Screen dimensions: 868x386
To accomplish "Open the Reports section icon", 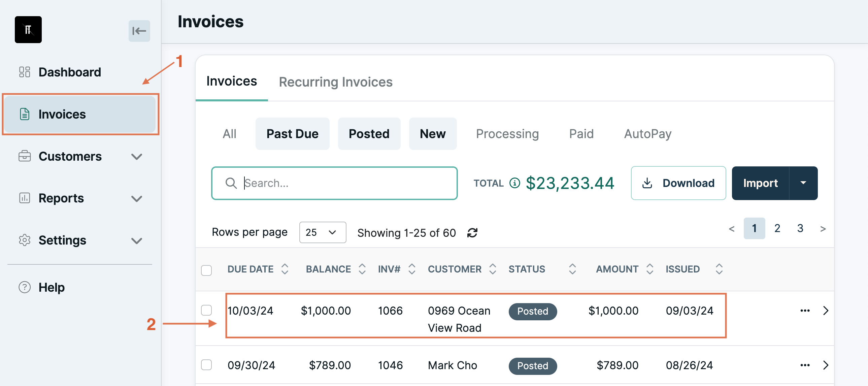I will click(x=24, y=198).
